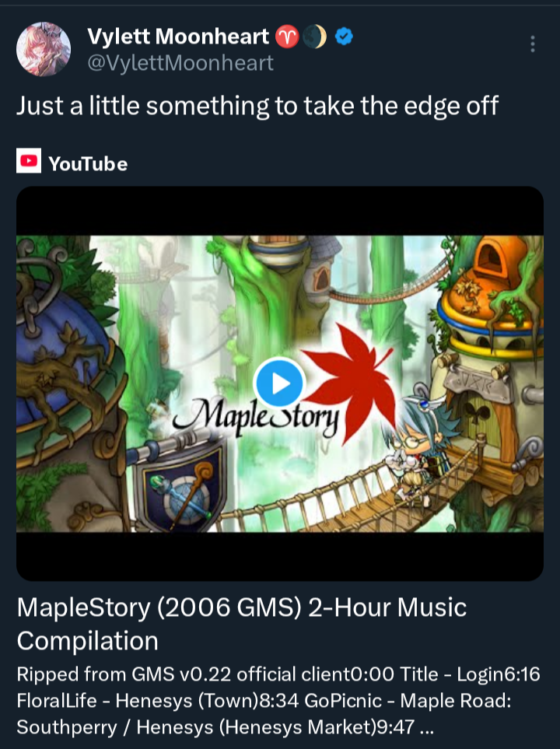Click the Aries zodiac emoji
The height and width of the screenshot is (749, 560).
pos(287,37)
